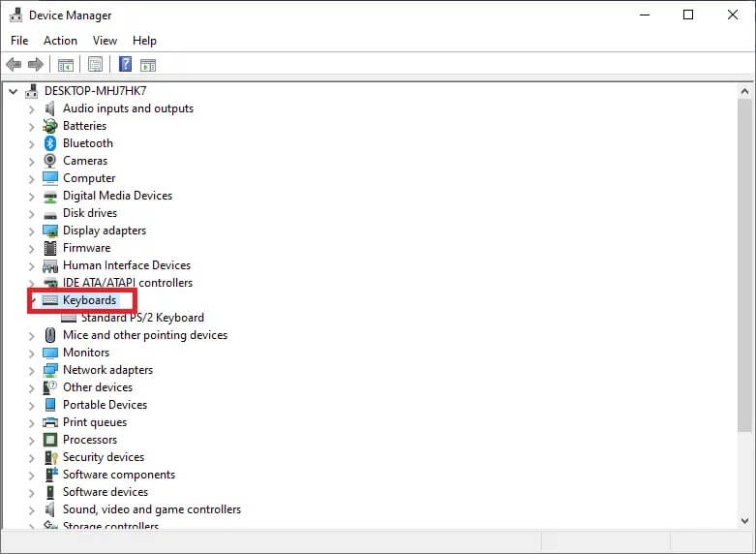
Task: Select the Keyboards tree item
Action: (90, 300)
